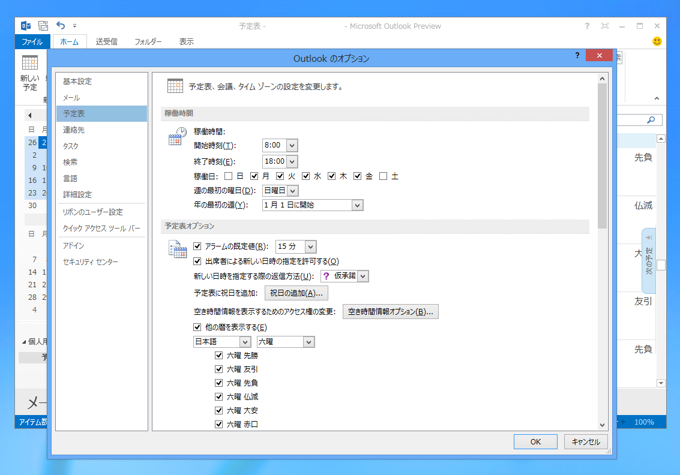This screenshot has height=475, width=680.
Task: Switch to the ホーム ribbon tab
Action: pos(69,42)
